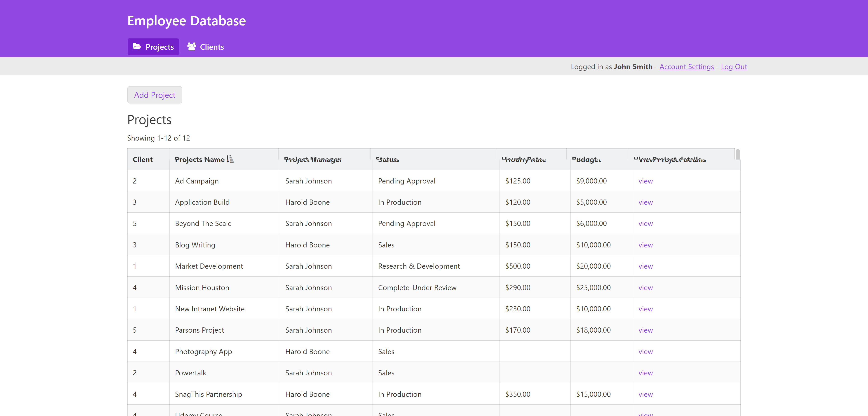The width and height of the screenshot is (868, 416).
Task: Open the Projects tab
Action: (153, 47)
